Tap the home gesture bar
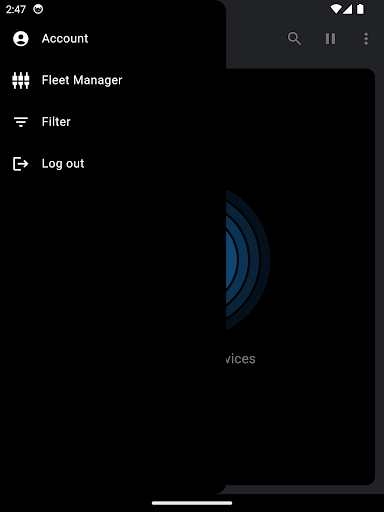 [192, 503]
